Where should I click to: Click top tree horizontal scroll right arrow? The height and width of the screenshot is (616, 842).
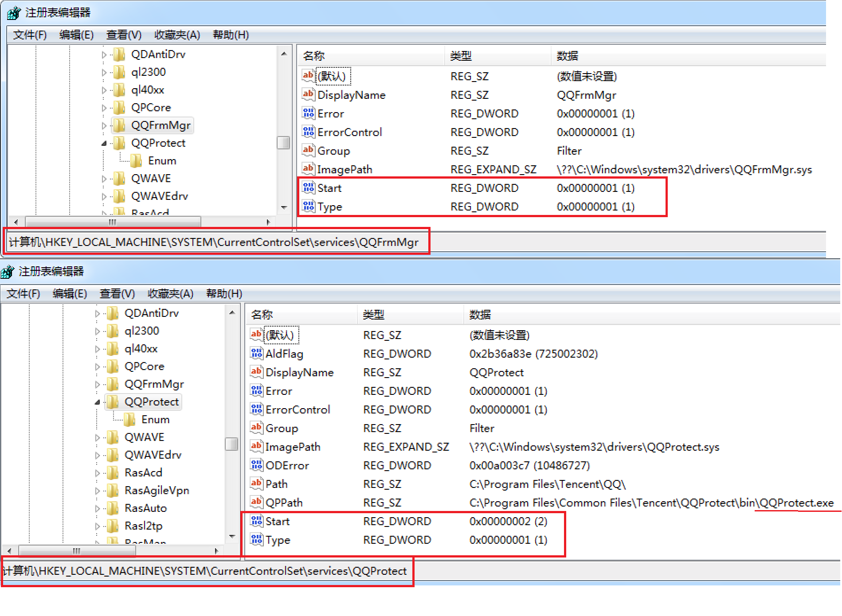(268, 222)
